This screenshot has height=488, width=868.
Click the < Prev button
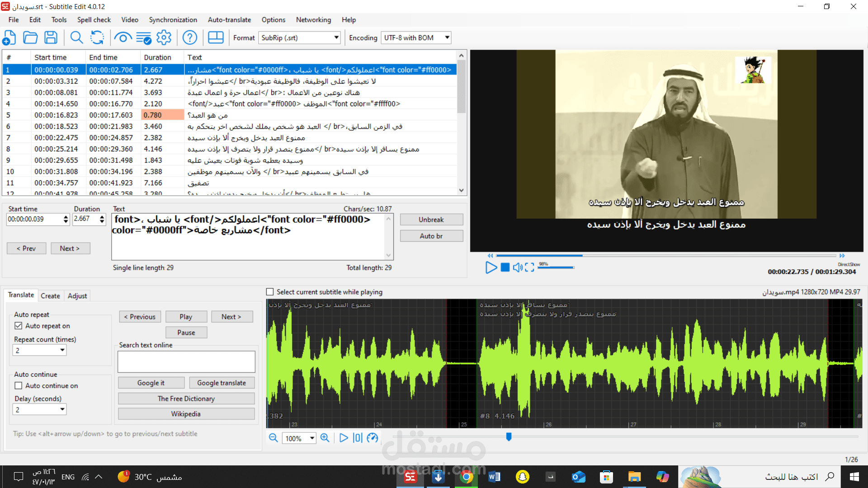click(26, 249)
